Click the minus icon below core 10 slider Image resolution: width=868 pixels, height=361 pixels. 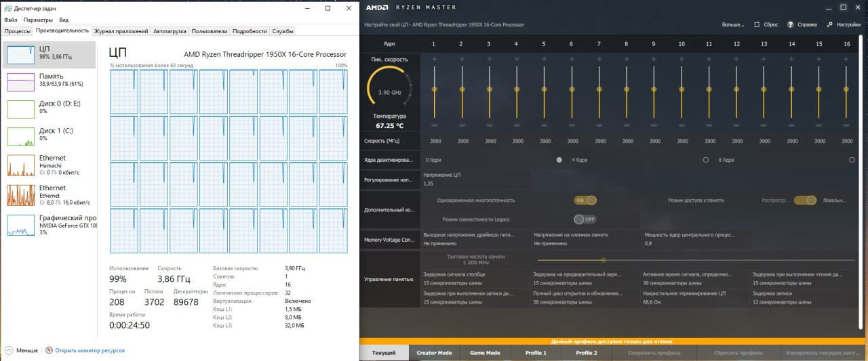pos(682,125)
